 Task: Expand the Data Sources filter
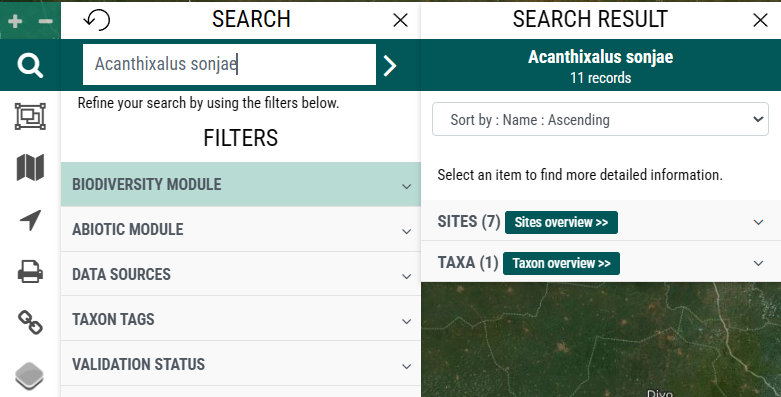pos(241,274)
